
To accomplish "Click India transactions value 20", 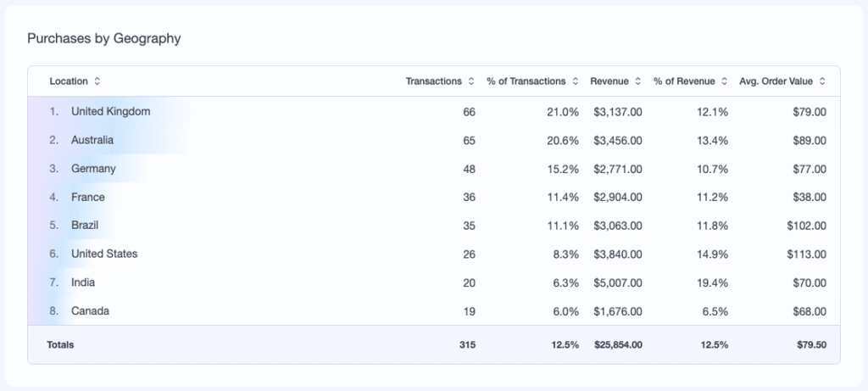I will coord(469,283).
